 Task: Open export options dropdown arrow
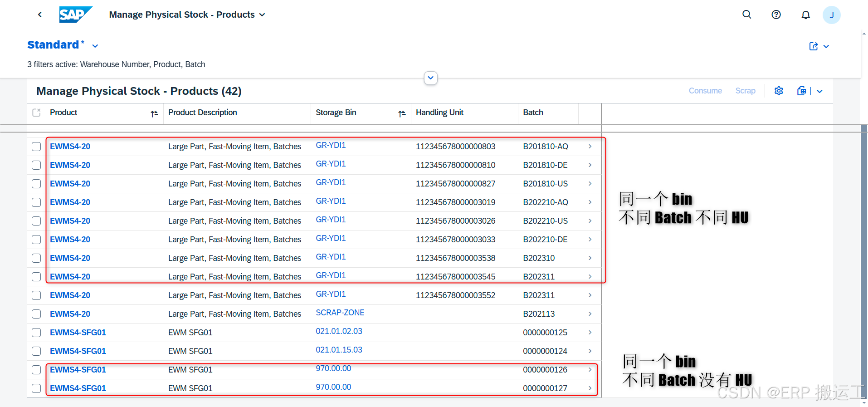click(x=819, y=91)
